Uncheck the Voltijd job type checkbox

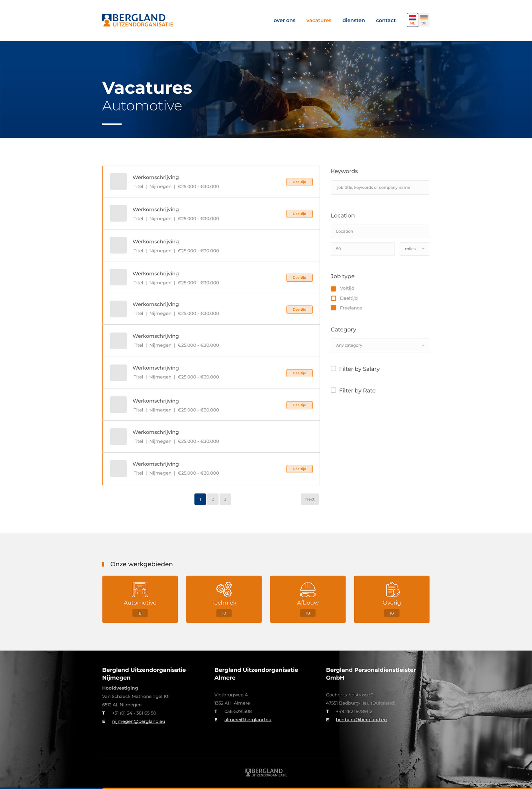point(334,288)
